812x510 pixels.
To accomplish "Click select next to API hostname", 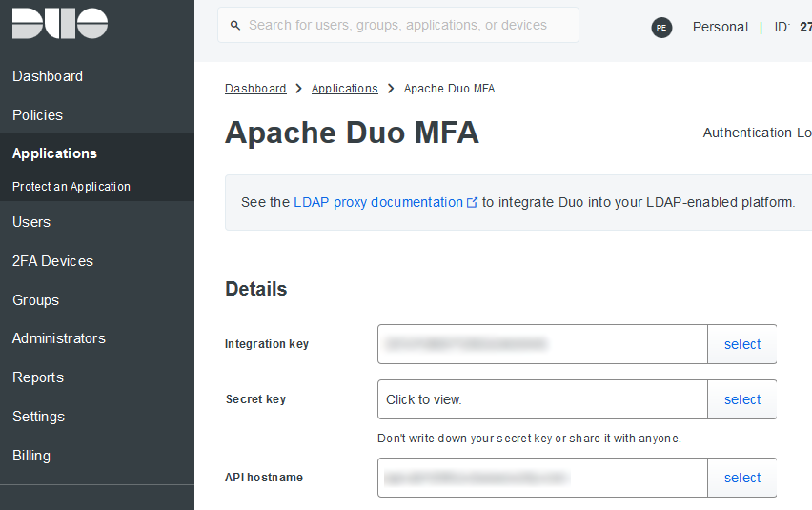I will coord(742,478).
